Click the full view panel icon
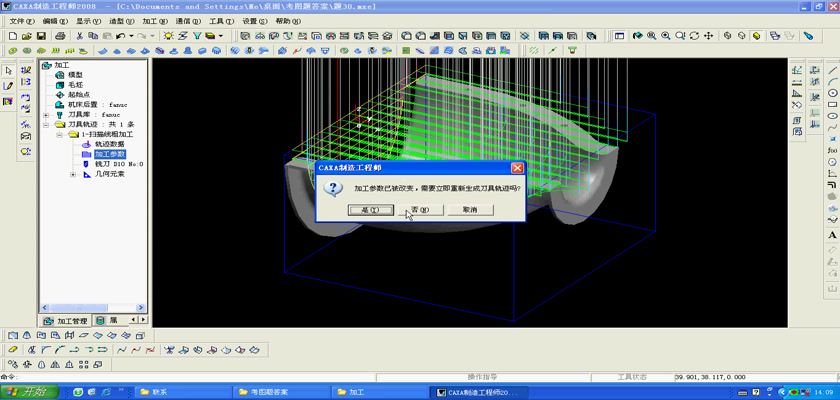Screen dimensions: 840x400 click(619, 36)
